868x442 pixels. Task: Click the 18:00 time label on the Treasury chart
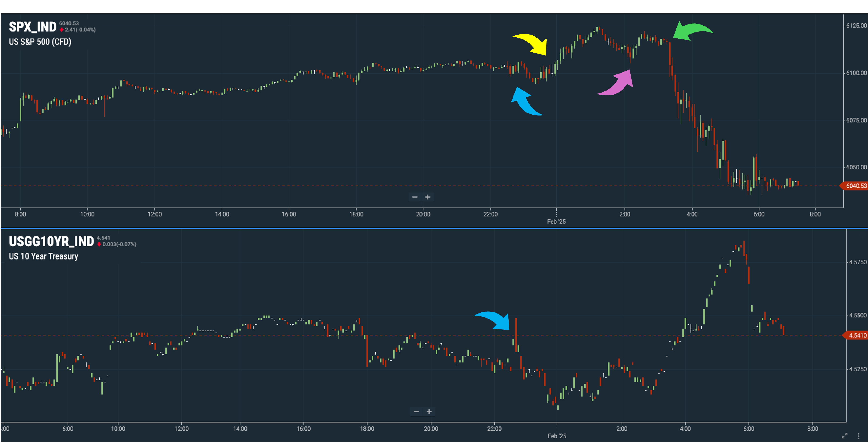click(x=367, y=429)
